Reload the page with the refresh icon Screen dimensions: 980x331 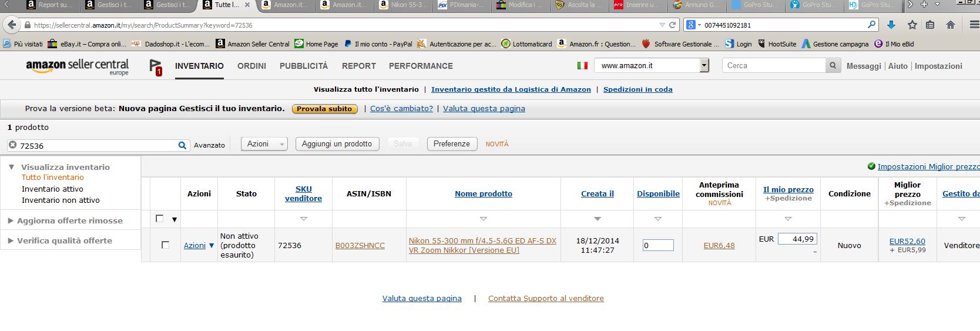(x=672, y=25)
